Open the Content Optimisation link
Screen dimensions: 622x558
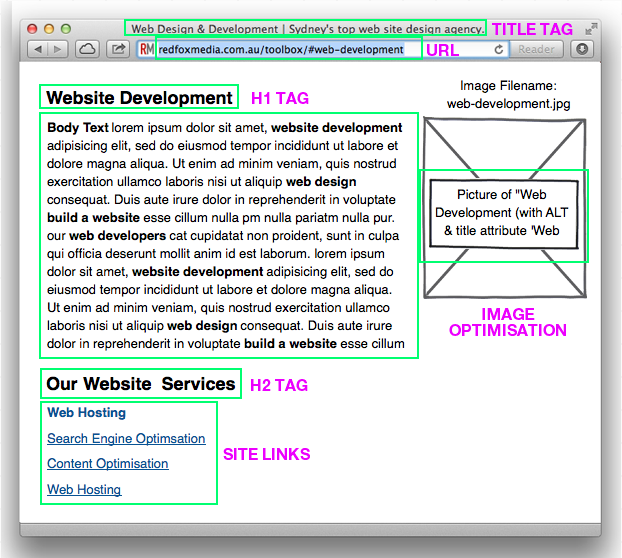pos(108,464)
